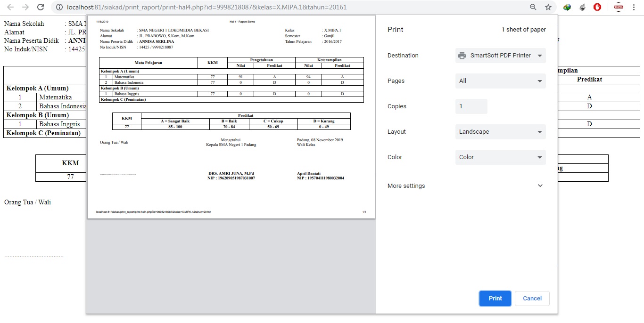Click the Copies number field
The width and height of the screenshot is (644, 323).
(471, 106)
